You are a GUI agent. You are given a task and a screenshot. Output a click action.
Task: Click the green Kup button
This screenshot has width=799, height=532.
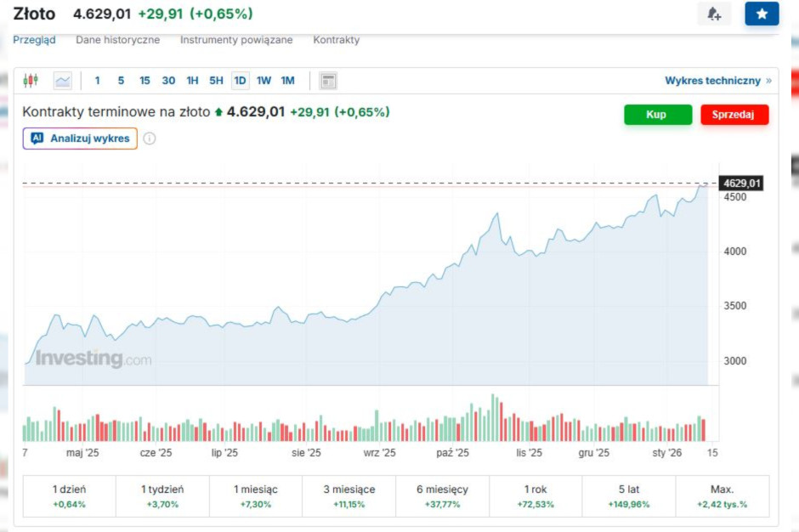pyautogui.click(x=657, y=114)
